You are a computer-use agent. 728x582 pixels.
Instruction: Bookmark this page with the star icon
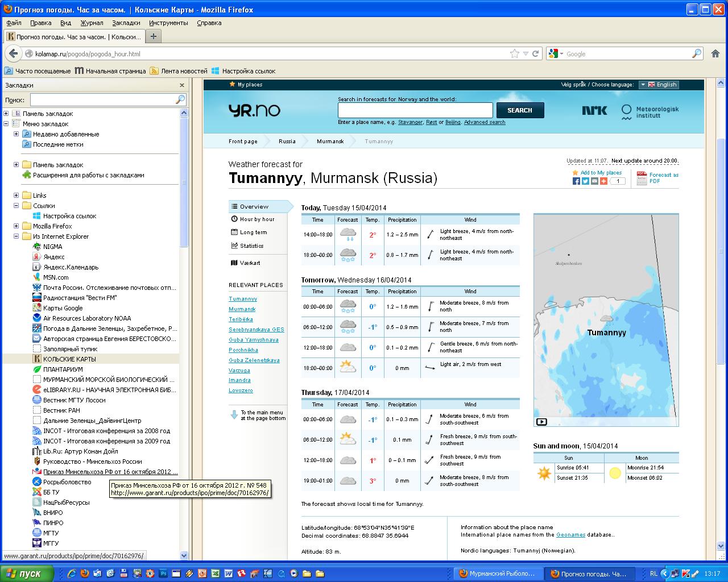pos(515,53)
